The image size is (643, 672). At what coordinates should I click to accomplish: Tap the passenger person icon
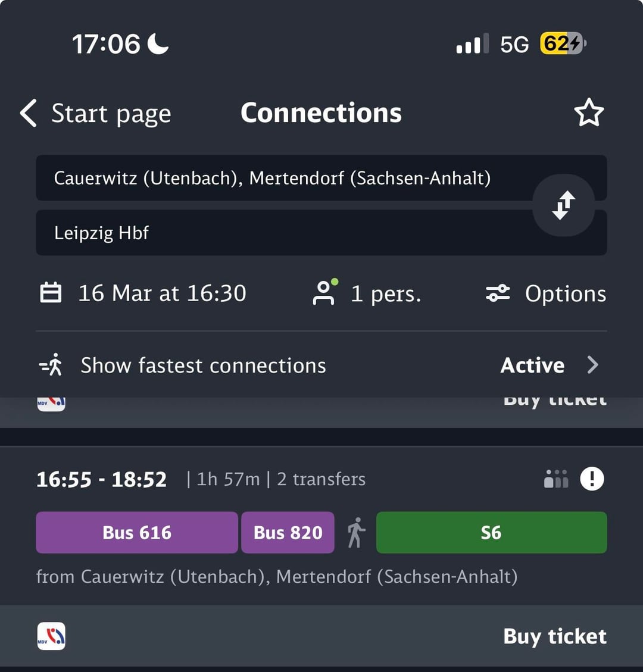(x=324, y=293)
